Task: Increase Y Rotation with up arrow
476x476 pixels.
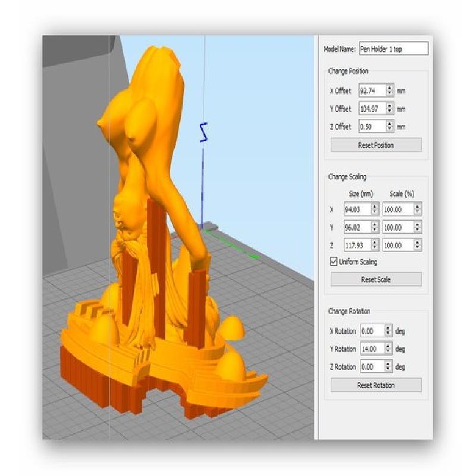Action: click(x=389, y=346)
